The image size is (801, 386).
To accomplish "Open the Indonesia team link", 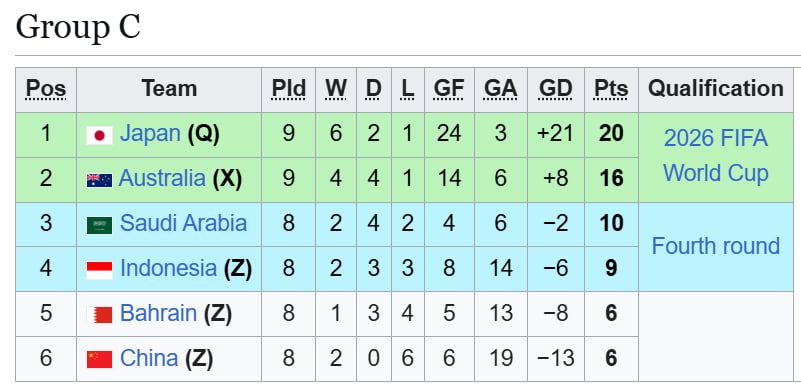I will 169,269.
